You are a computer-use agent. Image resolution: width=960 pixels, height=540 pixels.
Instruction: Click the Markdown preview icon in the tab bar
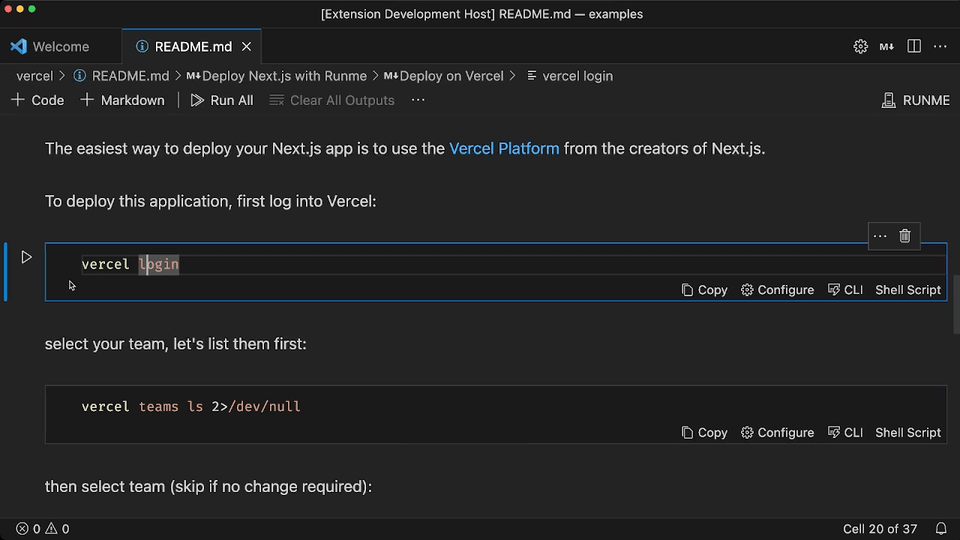pyautogui.click(x=887, y=47)
